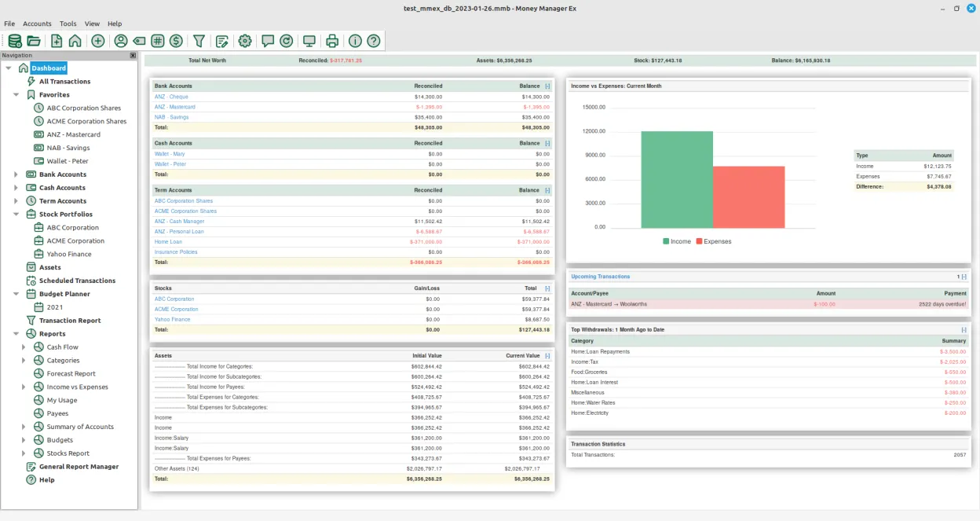Collapse the Bank Accounts dashboard section toggle
The image size is (980, 521).
coord(547,86)
